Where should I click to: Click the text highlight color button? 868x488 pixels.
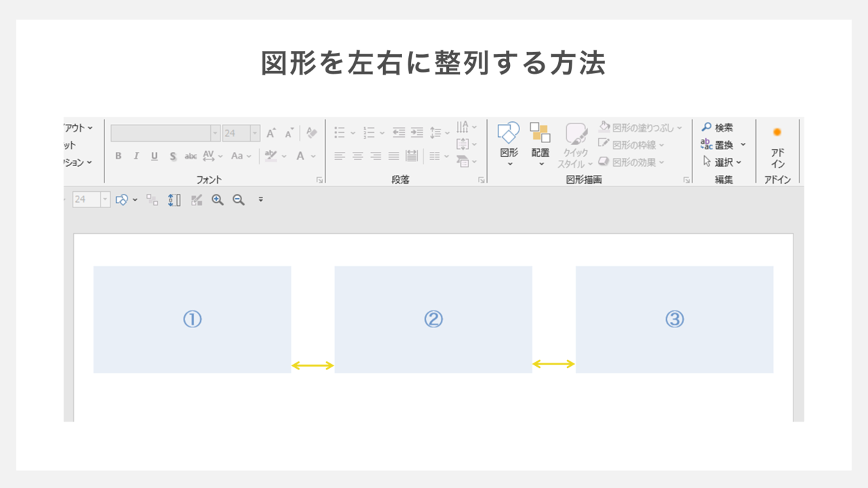coord(271,156)
